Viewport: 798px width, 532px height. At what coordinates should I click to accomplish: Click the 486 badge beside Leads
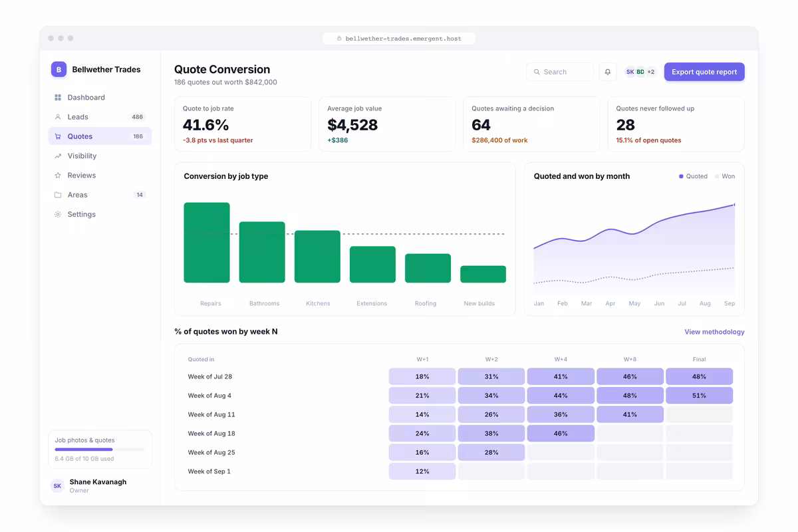tap(138, 117)
